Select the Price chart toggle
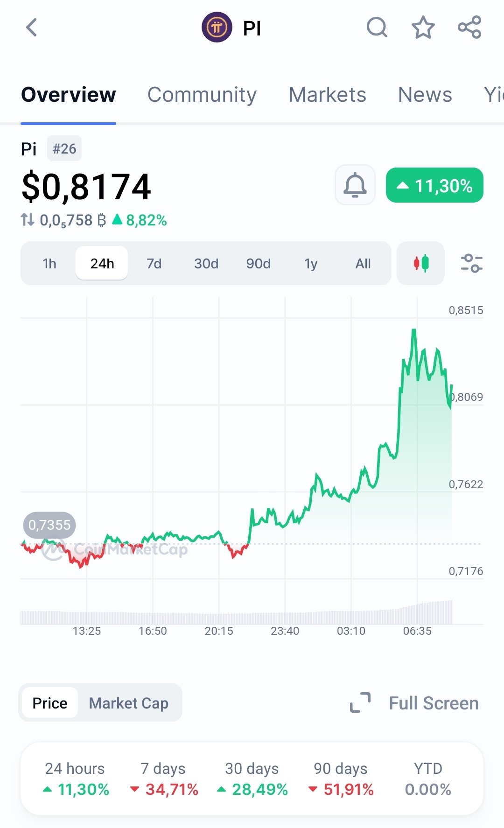Viewport: 504px width, 828px height. 50,703
